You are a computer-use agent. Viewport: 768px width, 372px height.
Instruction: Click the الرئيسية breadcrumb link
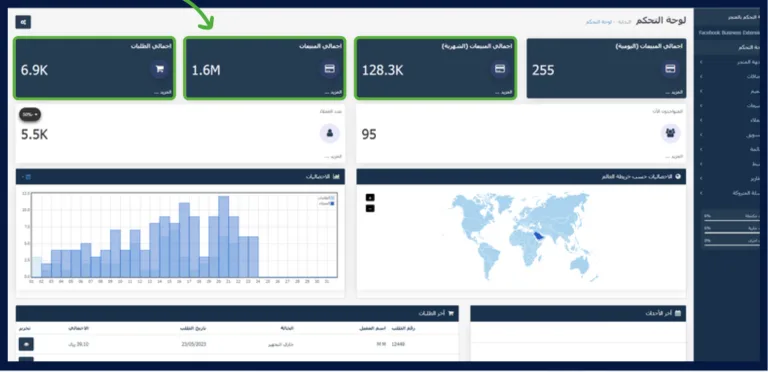[x=623, y=23]
